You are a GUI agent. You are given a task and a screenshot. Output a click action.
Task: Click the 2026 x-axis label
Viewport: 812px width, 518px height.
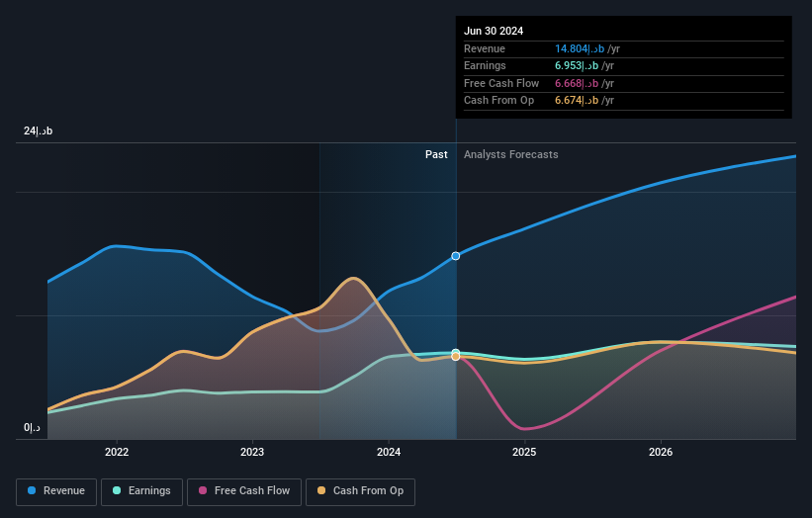point(661,452)
